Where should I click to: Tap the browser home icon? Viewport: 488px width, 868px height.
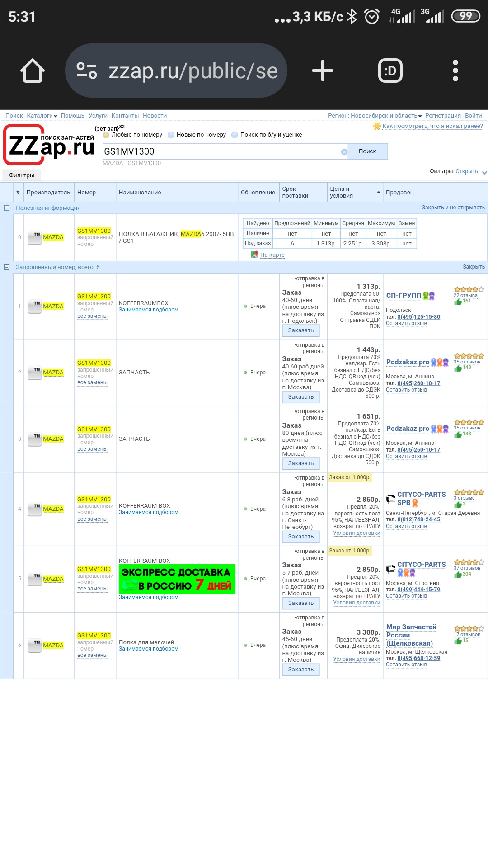coord(33,71)
